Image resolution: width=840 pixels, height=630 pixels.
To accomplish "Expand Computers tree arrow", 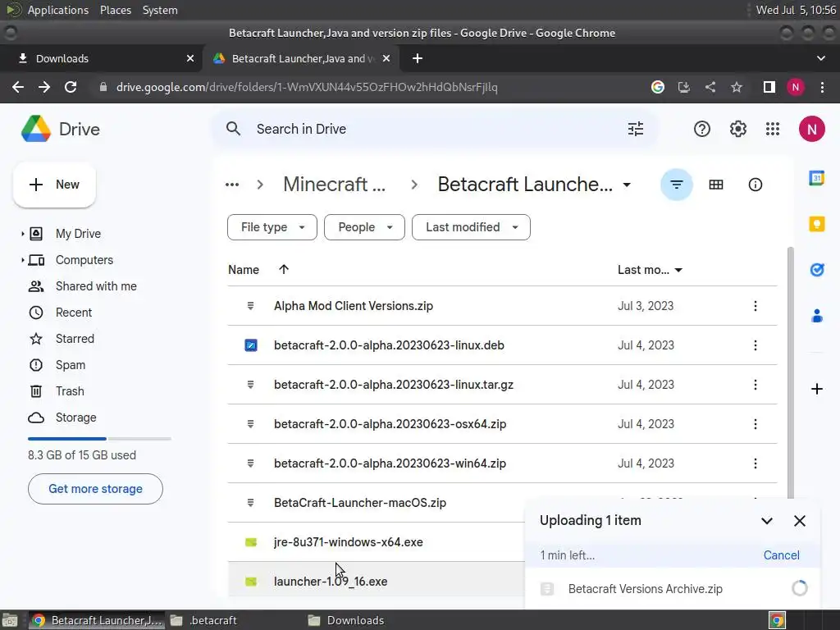I will coord(22,260).
